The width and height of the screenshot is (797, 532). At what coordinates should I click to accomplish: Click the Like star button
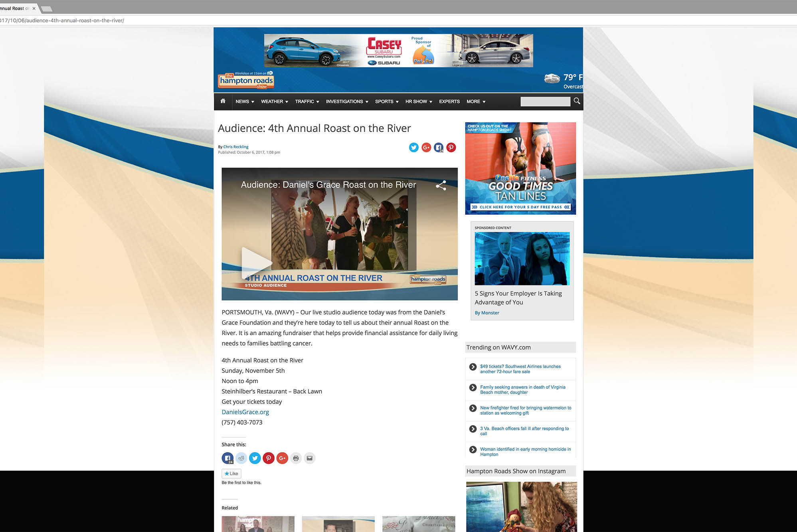pos(231,474)
